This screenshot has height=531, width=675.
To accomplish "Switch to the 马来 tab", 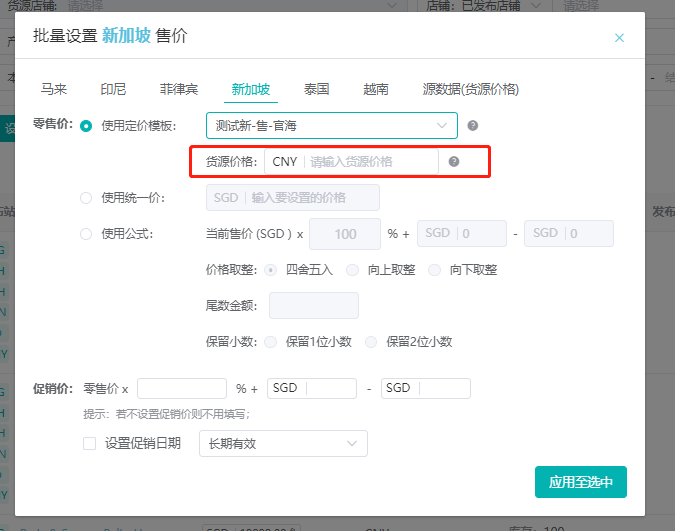I will [54, 89].
